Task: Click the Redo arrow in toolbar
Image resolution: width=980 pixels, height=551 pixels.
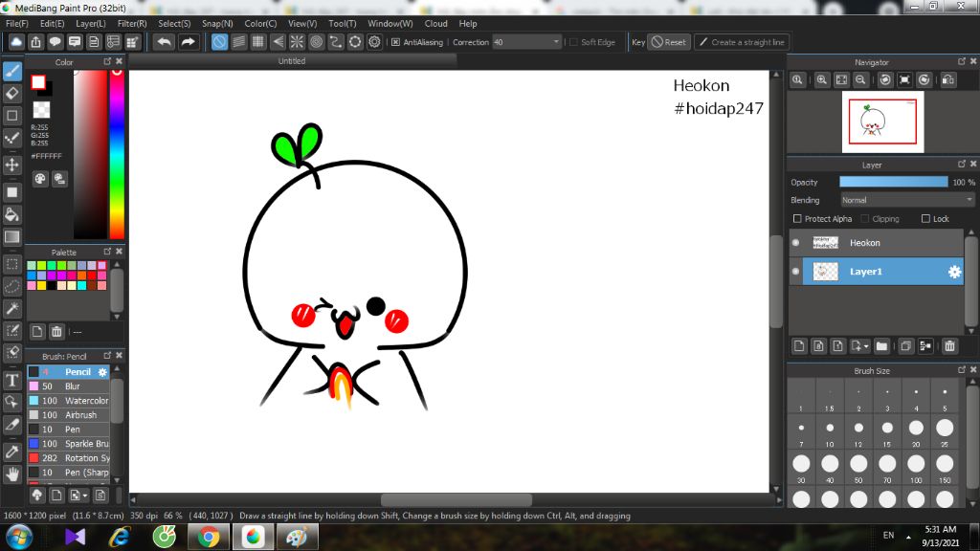Action: (188, 42)
